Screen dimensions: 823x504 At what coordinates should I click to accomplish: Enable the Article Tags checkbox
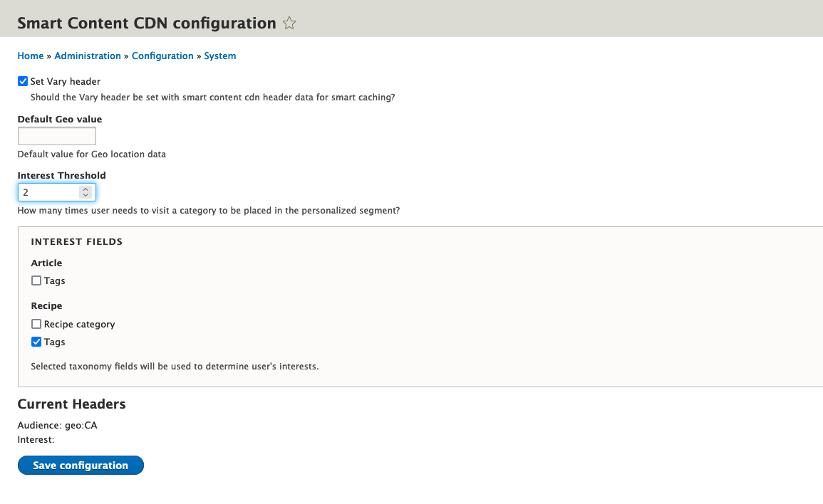click(x=36, y=280)
